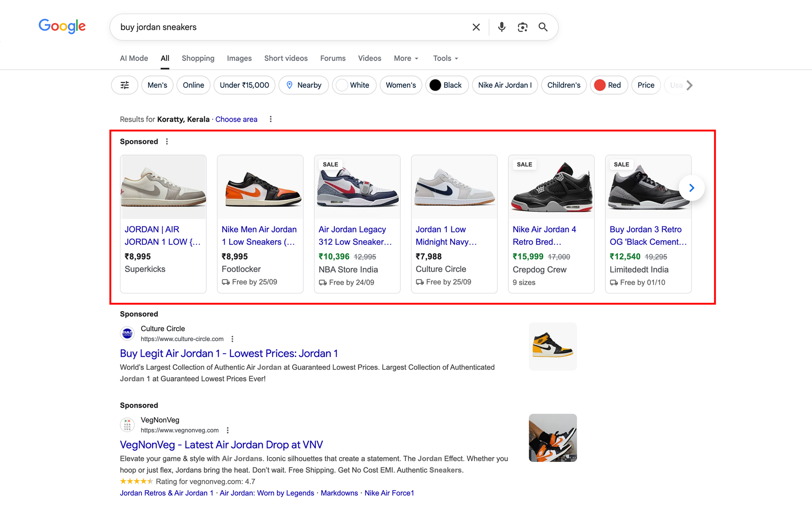Open options menu beside first Sponsored label
Viewport: 812px width, 516px height.
click(x=167, y=142)
